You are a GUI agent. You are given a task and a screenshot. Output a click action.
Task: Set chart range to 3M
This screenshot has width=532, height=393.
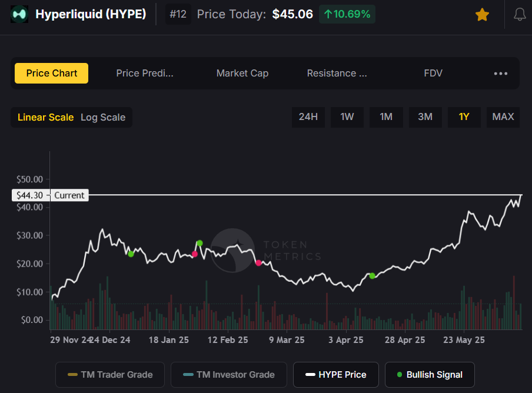425,117
